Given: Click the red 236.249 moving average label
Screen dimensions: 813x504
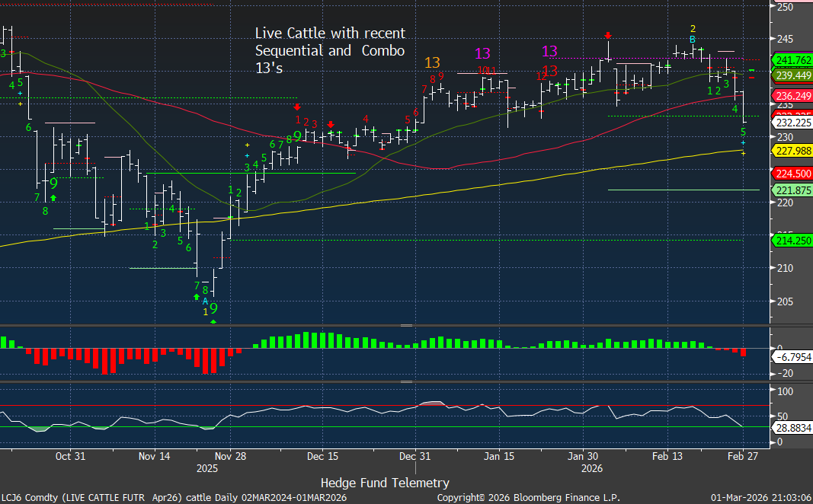Looking at the screenshot, I should click(792, 96).
